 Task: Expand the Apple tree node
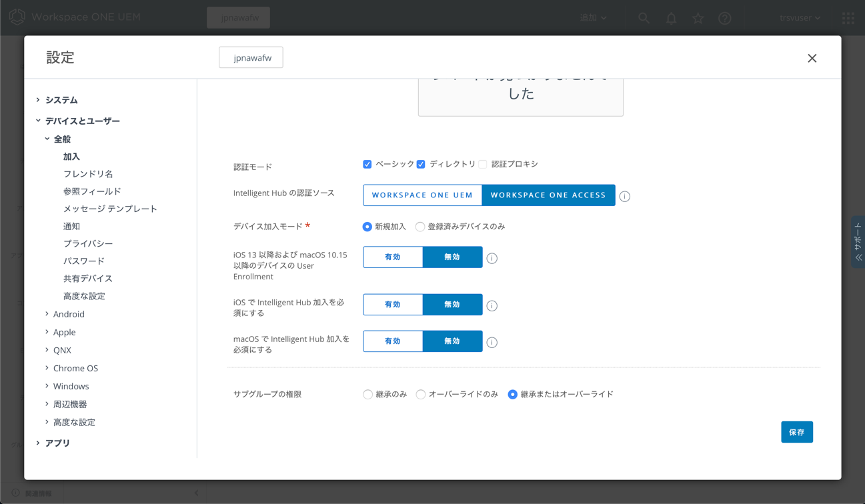pyautogui.click(x=47, y=332)
